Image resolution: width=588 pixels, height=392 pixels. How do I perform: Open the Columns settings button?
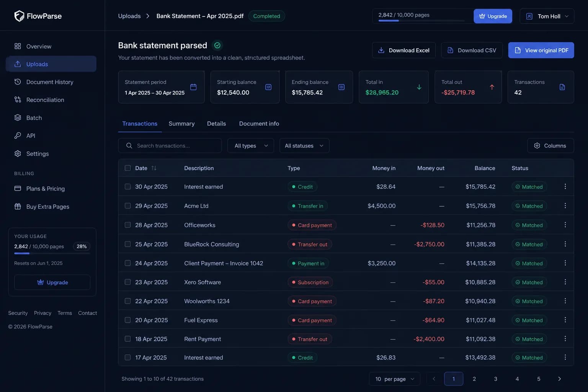[550, 145]
